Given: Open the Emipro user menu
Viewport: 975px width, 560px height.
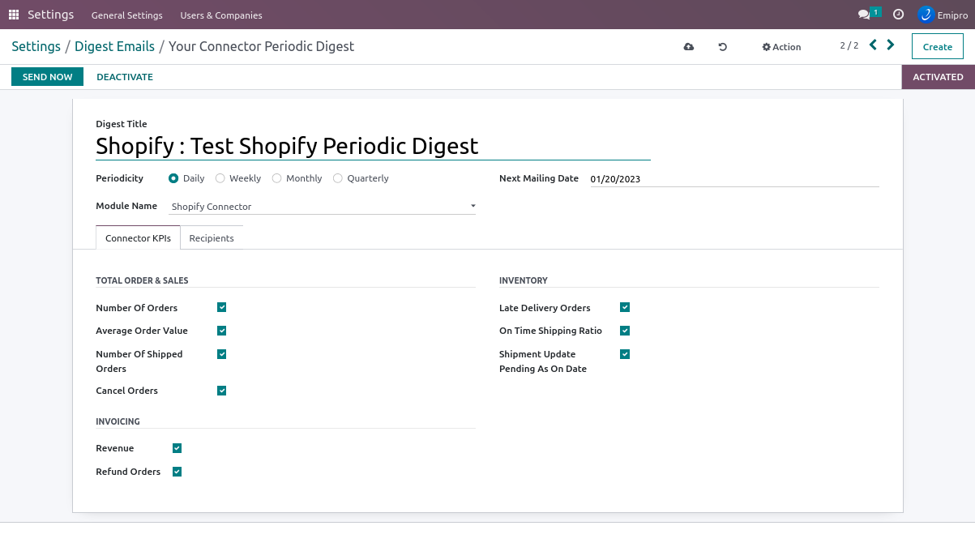Looking at the screenshot, I should tap(943, 15).
